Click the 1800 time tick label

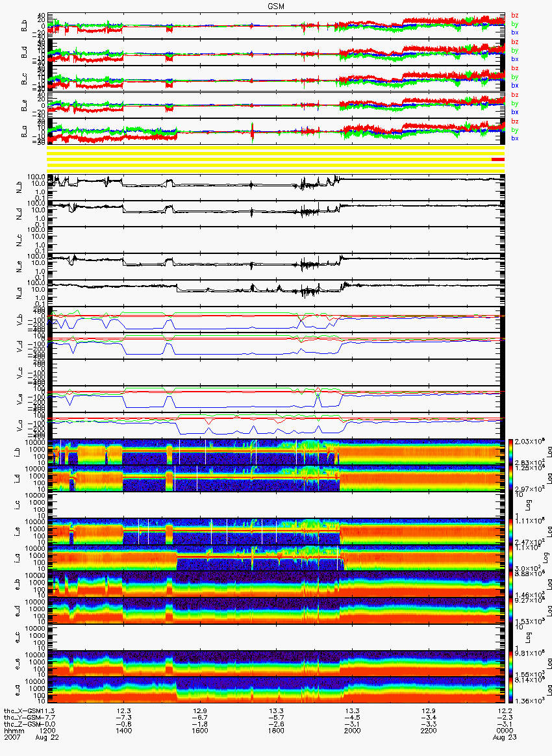pos(276,731)
